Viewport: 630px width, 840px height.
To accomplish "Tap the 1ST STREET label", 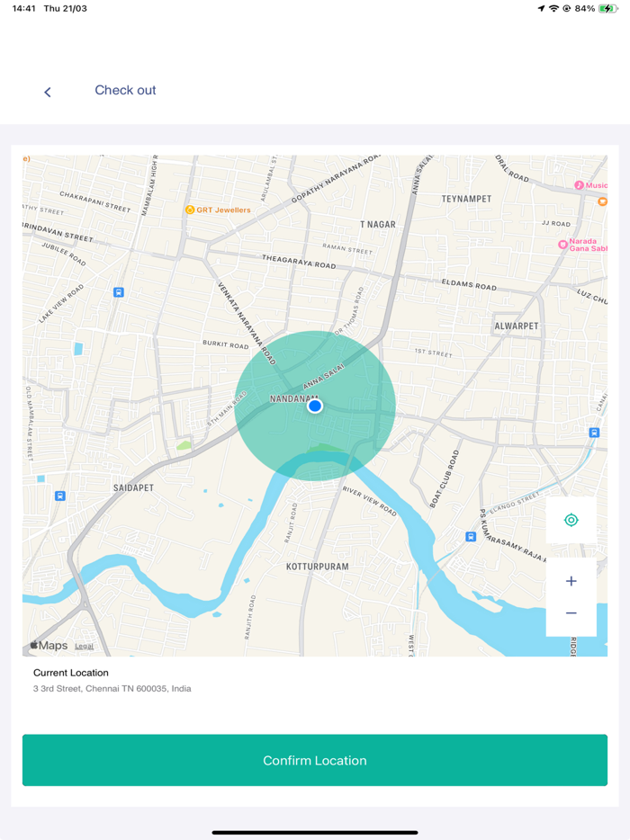I will tap(433, 353).
